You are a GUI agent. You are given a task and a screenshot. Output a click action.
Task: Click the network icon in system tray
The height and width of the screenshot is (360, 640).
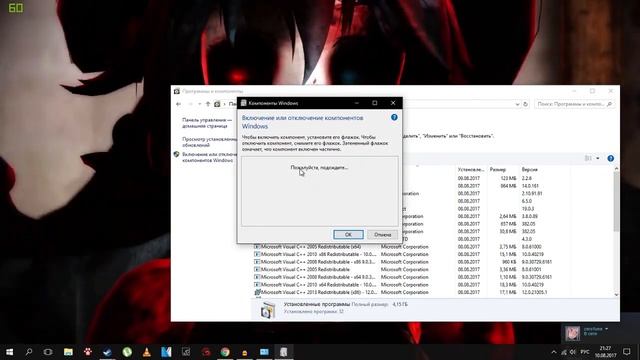point(564,352)
